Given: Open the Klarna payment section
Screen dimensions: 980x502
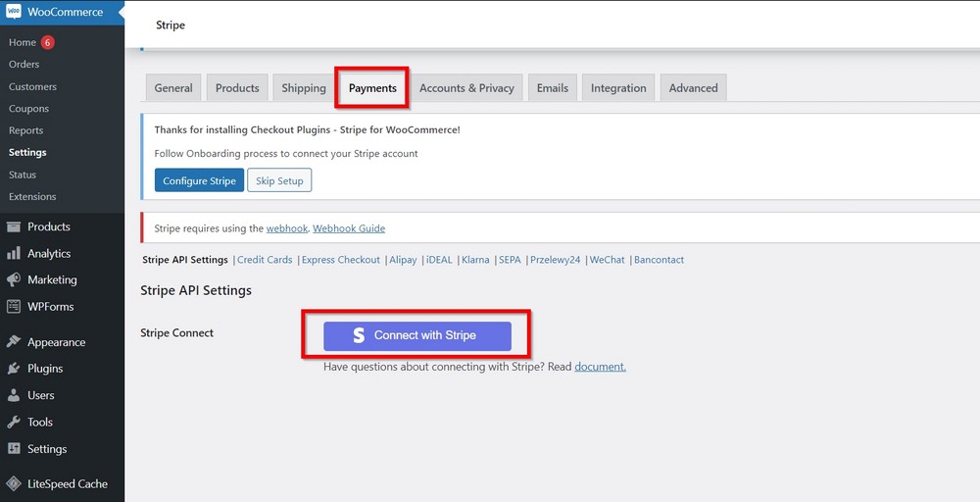Looking at the screenshot, I should coord(475,260).
